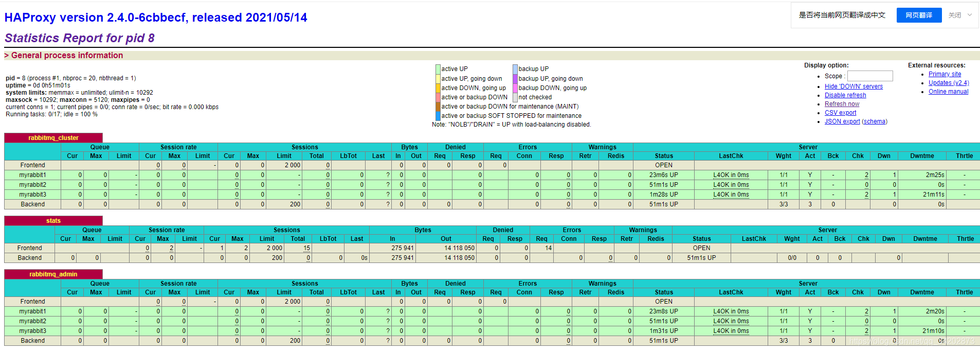Open the Updates (v2.4) link

click(x=949, y=83)
